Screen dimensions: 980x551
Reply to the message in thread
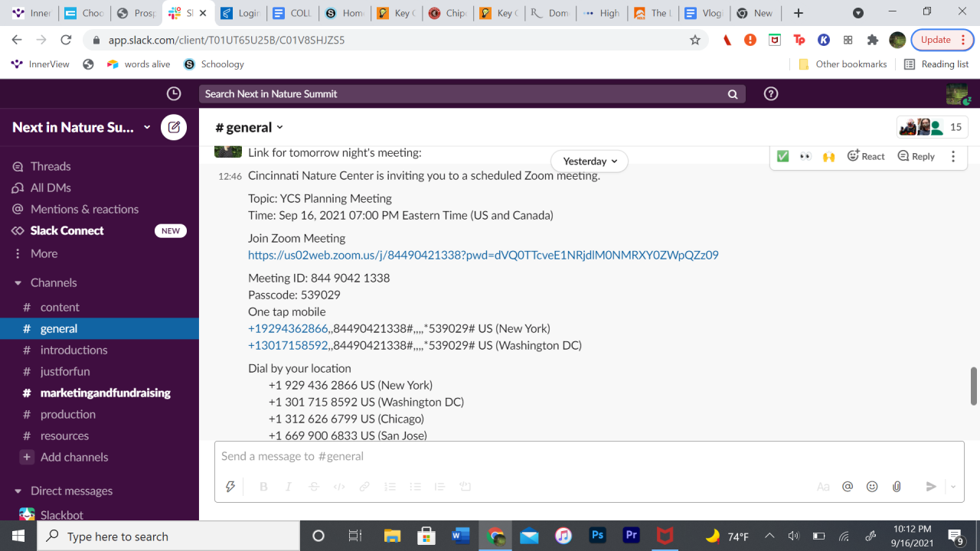(916, 156)
